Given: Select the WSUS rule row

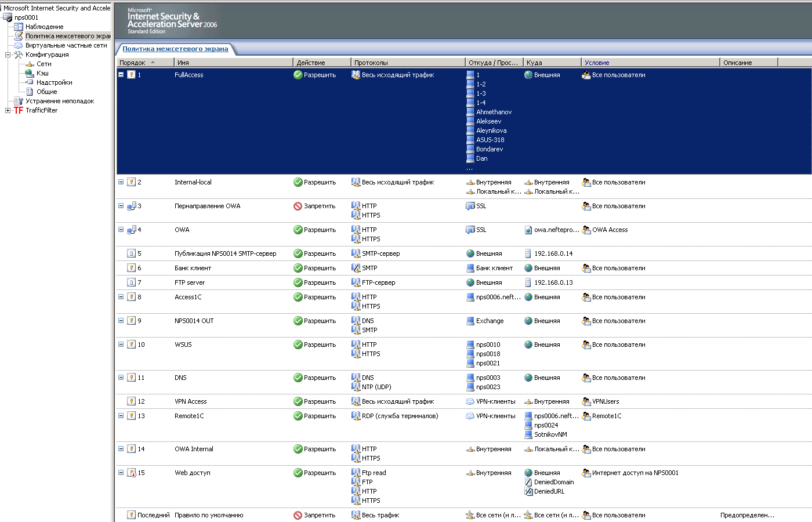Looking at the screenshot, I should point(183,345).
